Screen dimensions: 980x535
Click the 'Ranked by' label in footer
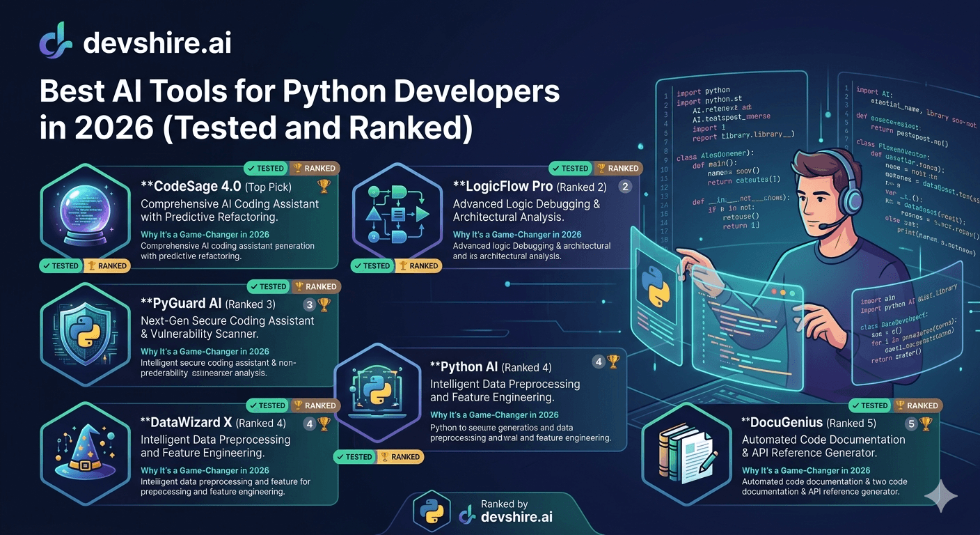coord(505,504)
